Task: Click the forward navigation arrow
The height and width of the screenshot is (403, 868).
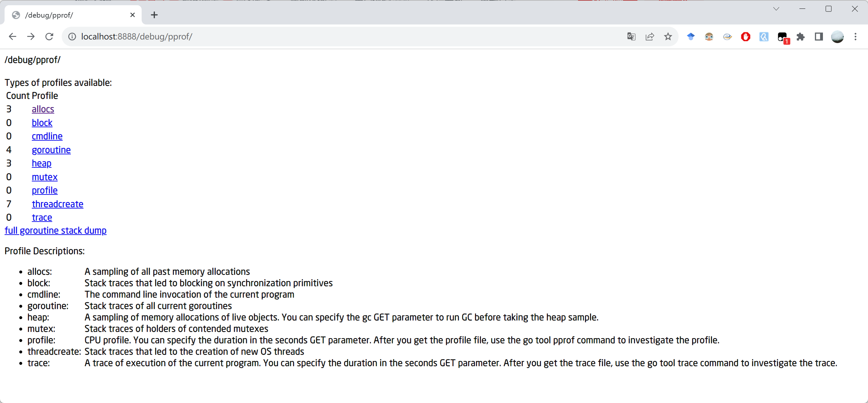Action: [31, 36]
